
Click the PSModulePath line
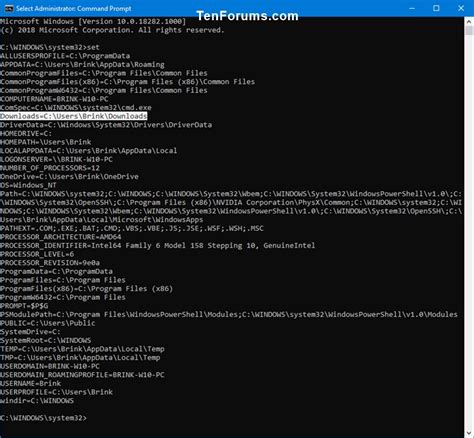click(x=229, y=314)
